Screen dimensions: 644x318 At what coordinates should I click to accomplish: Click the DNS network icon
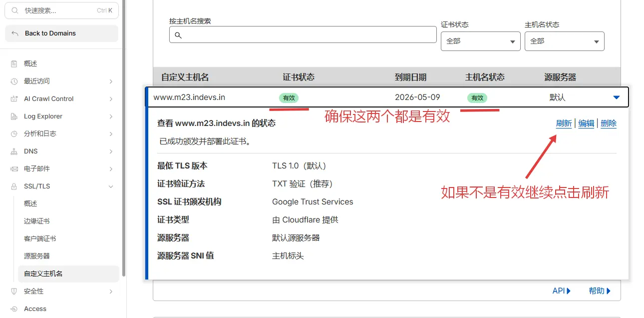[14, 151]
